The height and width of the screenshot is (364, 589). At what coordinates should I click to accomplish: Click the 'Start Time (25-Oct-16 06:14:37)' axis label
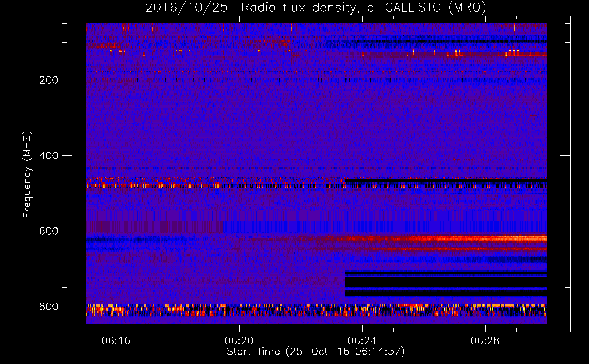pyautogui.click(x=316, y=352)
